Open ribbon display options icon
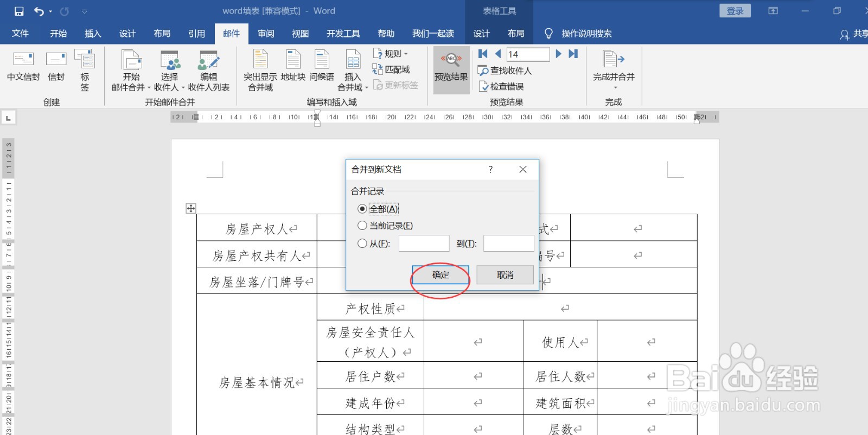This screenshot has width=868, height=435. coord(773,11)
